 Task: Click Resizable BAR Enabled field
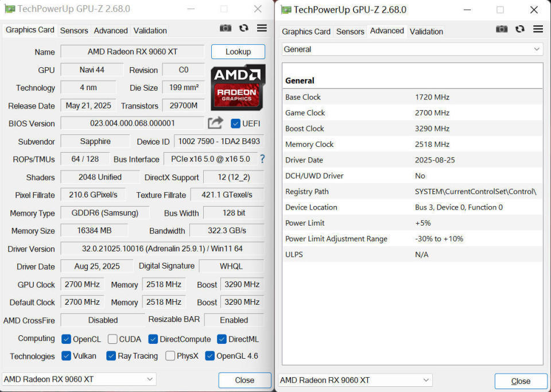pyautogui.click(x=234, y=320)
